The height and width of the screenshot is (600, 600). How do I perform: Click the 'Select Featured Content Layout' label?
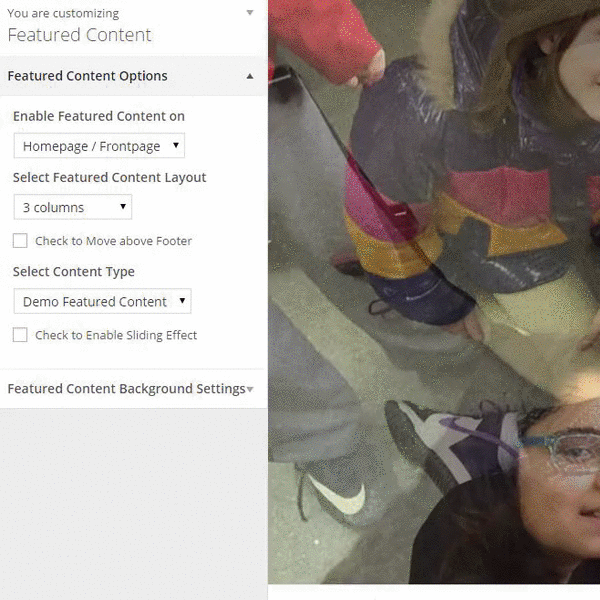click(109, 178)
